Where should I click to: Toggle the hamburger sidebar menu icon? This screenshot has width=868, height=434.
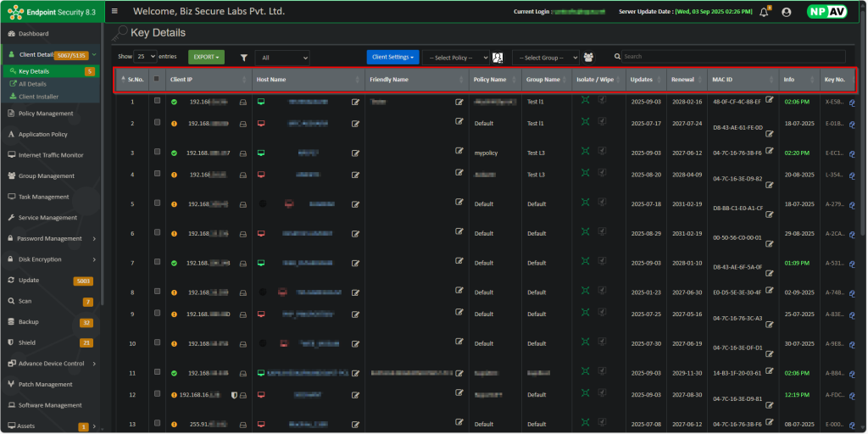(114, 11)
